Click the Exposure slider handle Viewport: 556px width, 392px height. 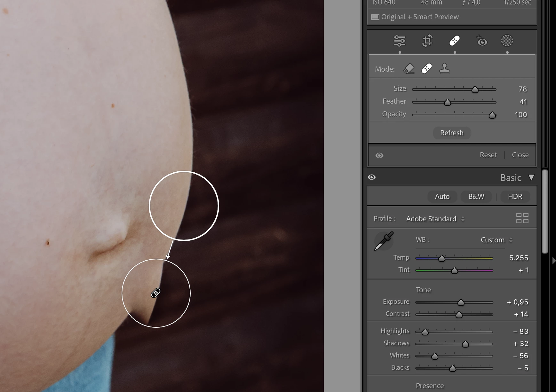tap(461, 303)
